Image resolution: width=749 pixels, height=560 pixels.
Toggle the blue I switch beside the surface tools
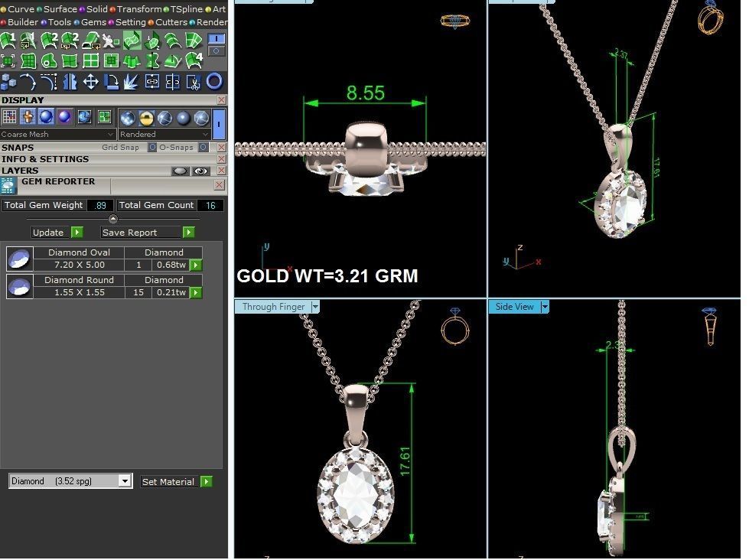217,39
